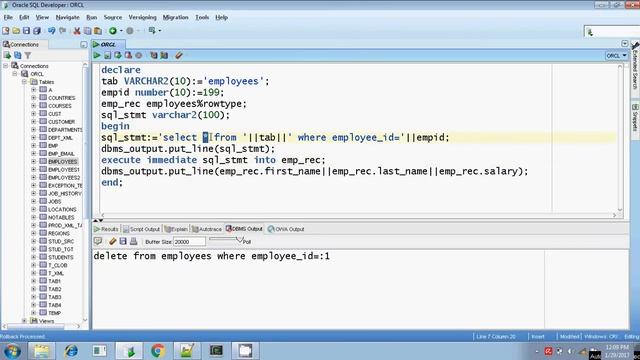Click the Undo toolbar icon
Image resolution: width=640 pixels, height=360 pixels.
pos(51,31)
